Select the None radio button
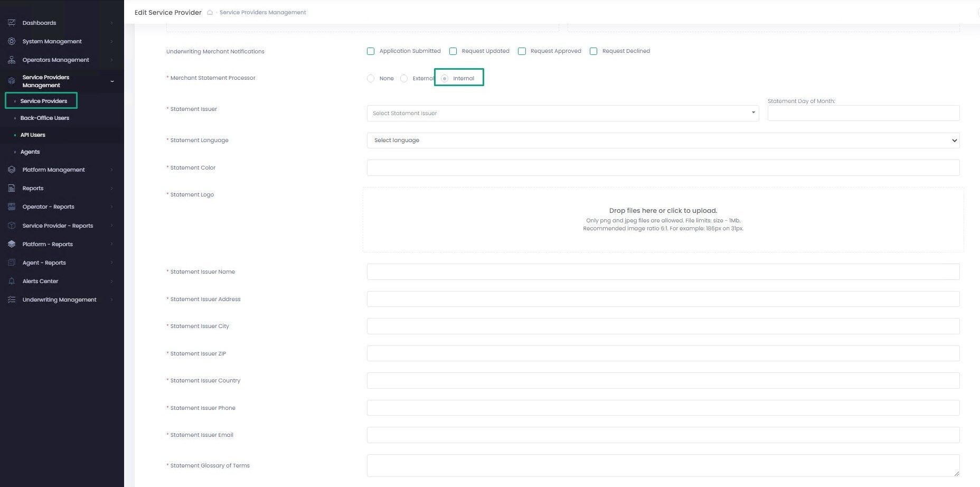 (x=371, y=78)
